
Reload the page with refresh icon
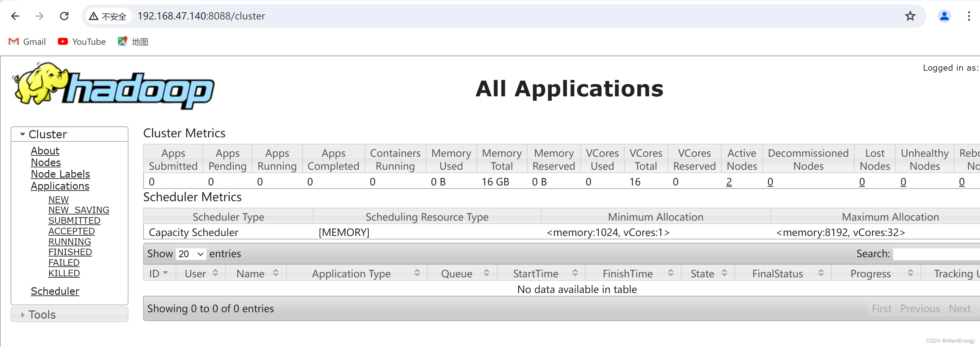[x=64, y=16]
